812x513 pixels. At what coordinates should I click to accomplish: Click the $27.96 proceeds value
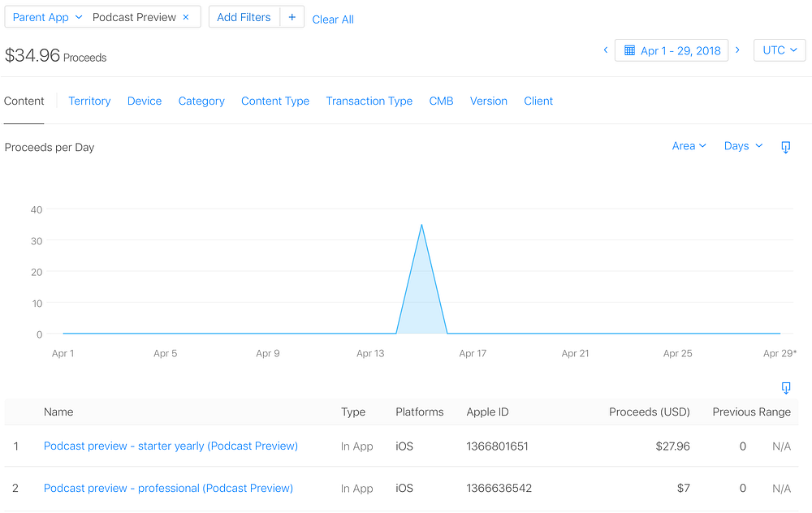[672, 446]
